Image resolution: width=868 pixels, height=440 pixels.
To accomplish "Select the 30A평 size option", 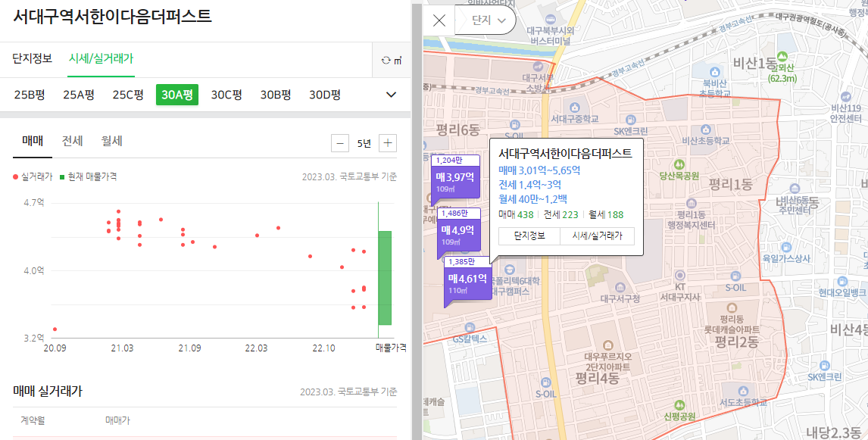I will tap(177, 95).
